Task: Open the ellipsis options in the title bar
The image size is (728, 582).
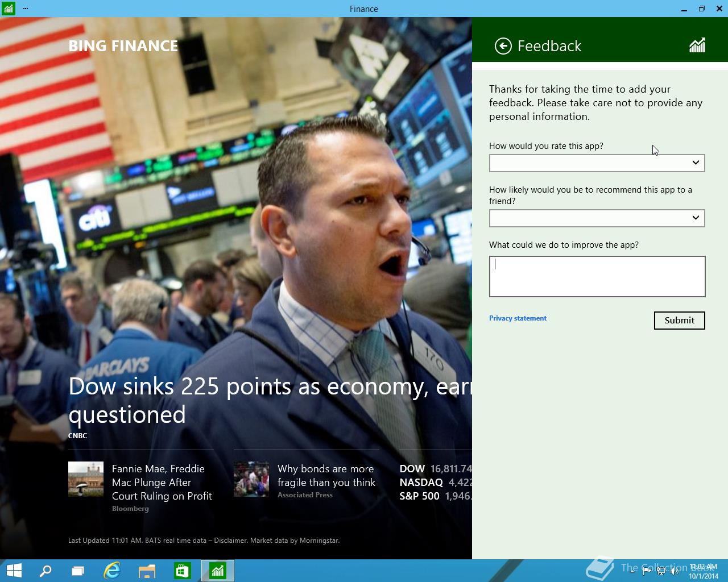Action: click(26, 9)
